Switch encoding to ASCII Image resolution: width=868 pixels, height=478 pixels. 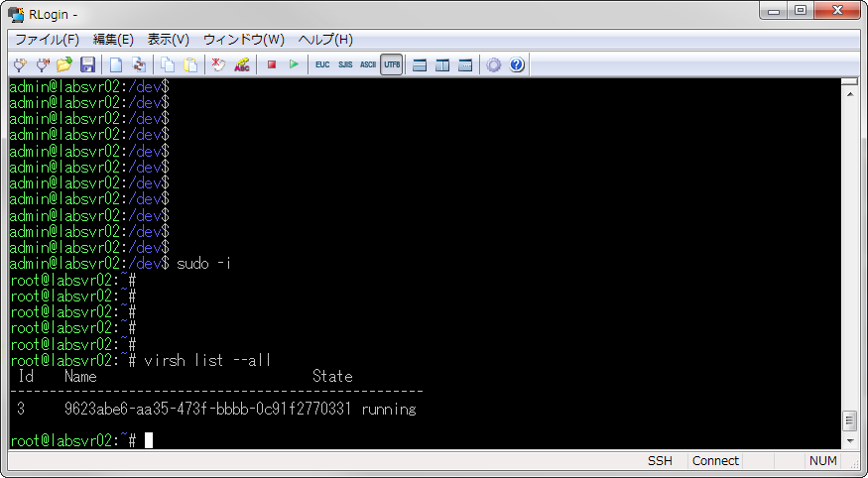[368, 64]
